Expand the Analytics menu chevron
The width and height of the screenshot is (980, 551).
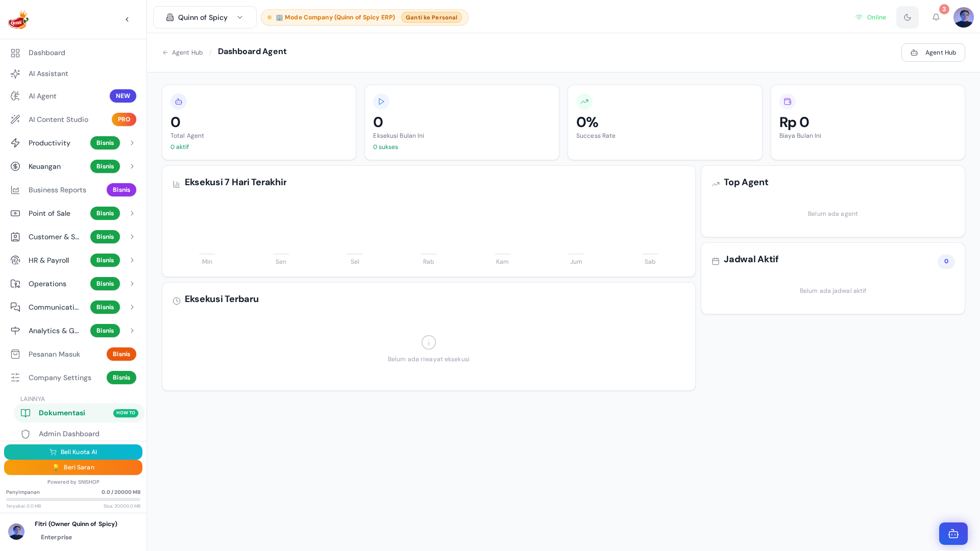pyautogui.click(x=132, y=331)
